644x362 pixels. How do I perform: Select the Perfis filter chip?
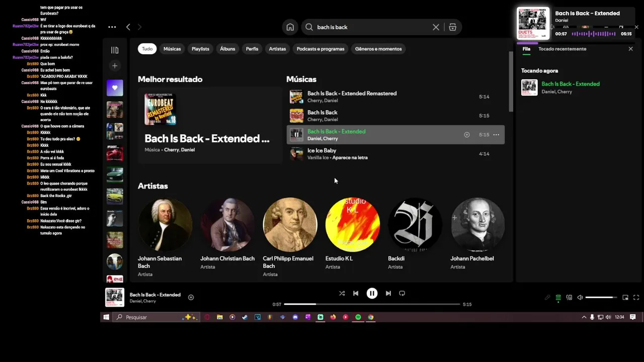click(x=252, y=49)
